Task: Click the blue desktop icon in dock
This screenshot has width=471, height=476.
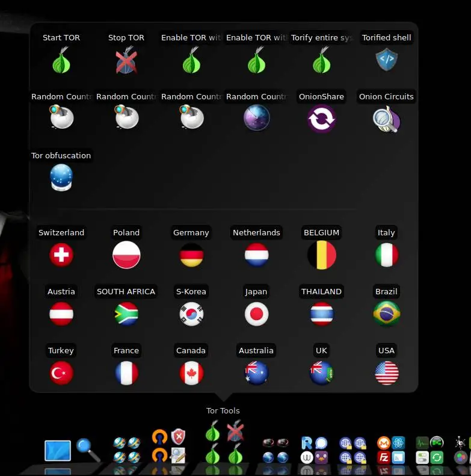Action: click(58, 451)
